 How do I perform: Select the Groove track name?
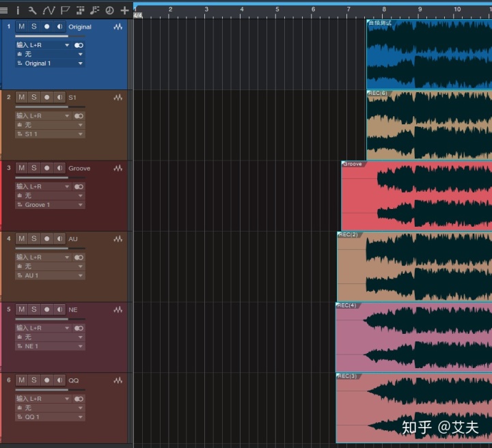click(79, 169)
